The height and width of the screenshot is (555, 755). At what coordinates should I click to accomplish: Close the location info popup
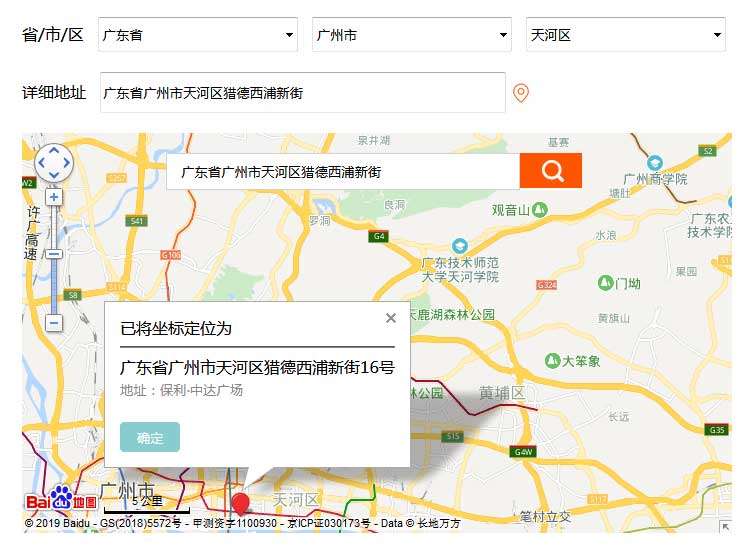[391, 319]
